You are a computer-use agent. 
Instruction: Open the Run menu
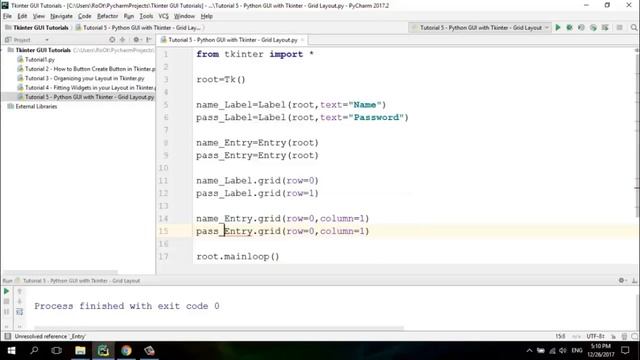point(129,16)
